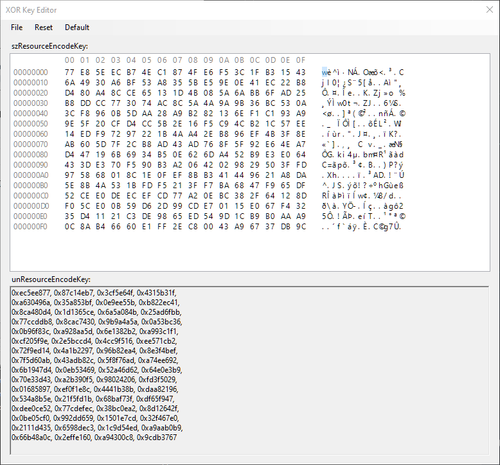This screenshot has width=500, height=465.
Task: Click ASCII text of row 00000080
Action: (x=363, y=155)
